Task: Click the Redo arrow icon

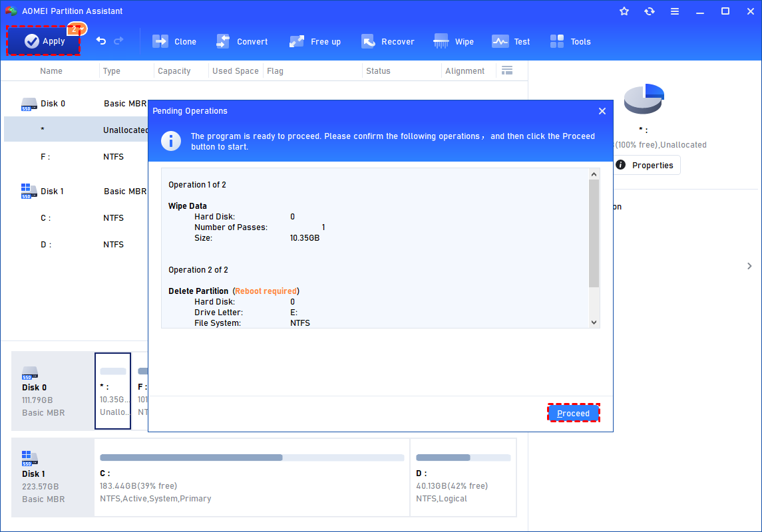Action: 119,41
